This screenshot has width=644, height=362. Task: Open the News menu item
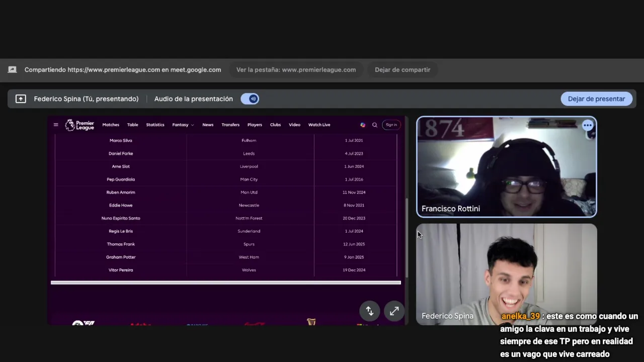click(208, 125)
